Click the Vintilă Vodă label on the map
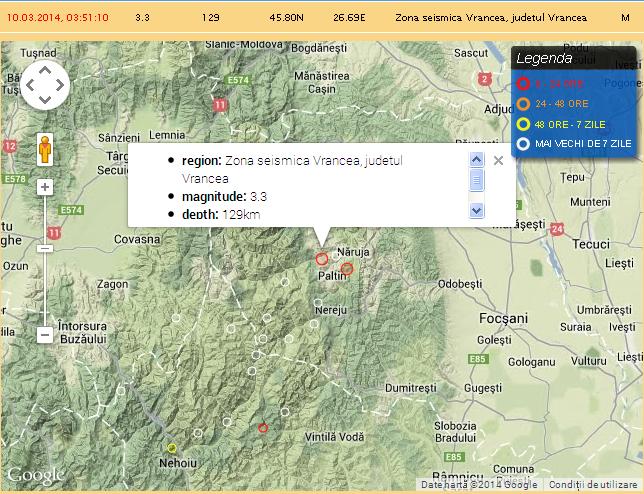Screen dimensions: 644x494 (x=334, y=437)
